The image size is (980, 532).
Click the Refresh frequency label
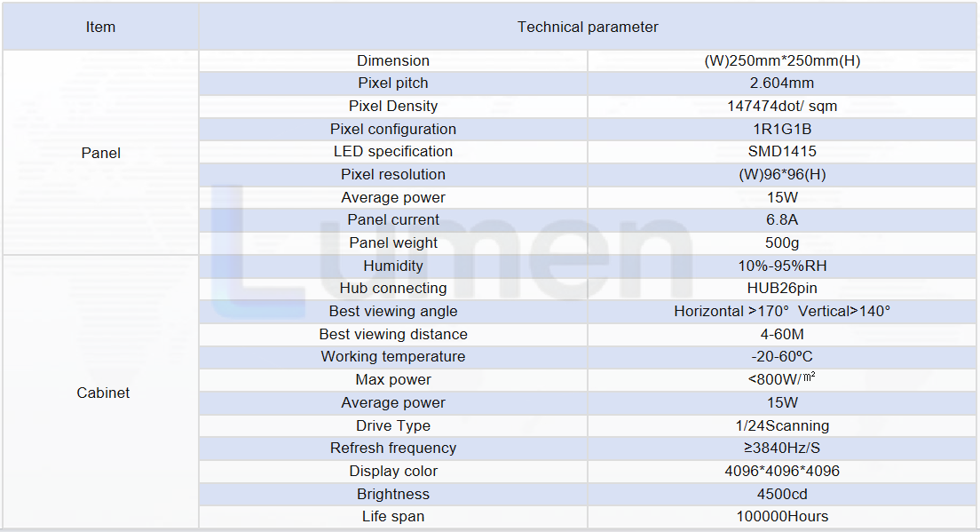(393, 449)
